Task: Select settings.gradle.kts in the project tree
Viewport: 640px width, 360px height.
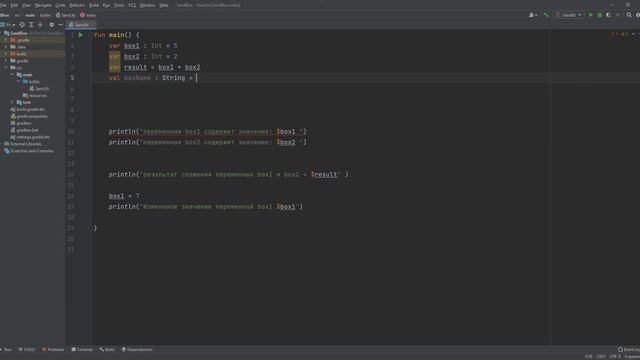Action: (30, 137)
